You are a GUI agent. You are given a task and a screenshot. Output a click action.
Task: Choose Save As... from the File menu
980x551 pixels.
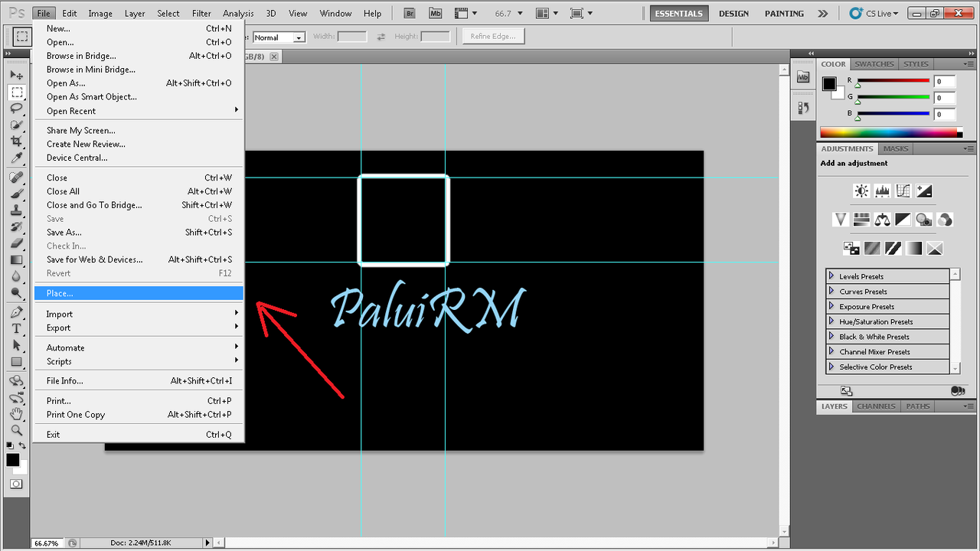139,233
